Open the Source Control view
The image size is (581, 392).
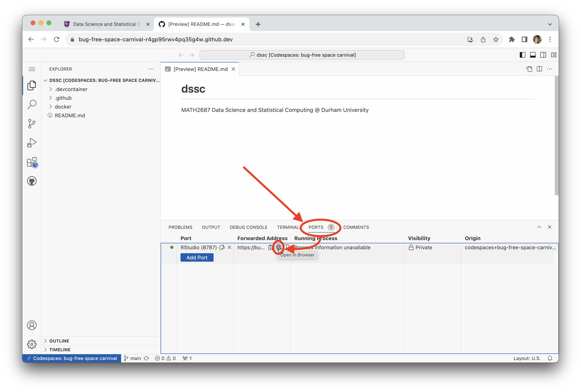pyautogui.click(x=32, y=123)
